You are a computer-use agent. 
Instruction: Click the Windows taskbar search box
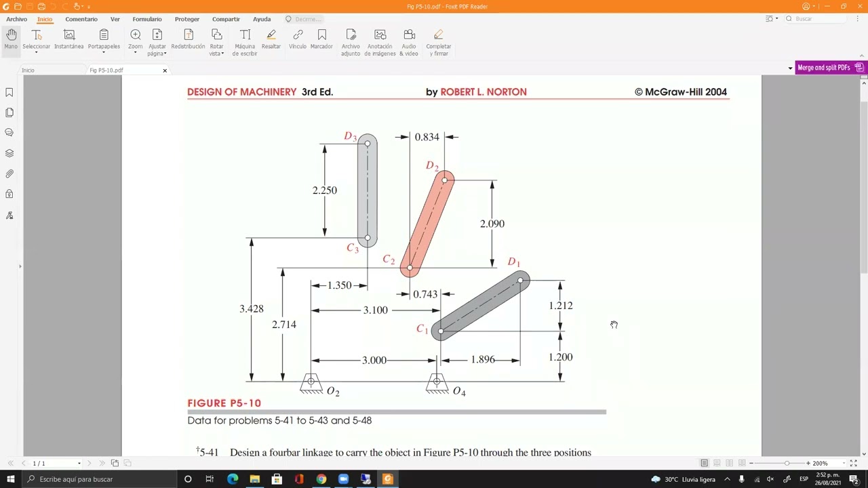[x=100, y=479]
